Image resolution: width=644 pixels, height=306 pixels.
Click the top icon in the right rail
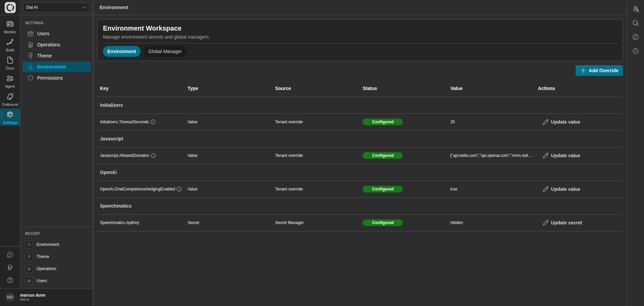pyautogui.click(x=636, y=9)
